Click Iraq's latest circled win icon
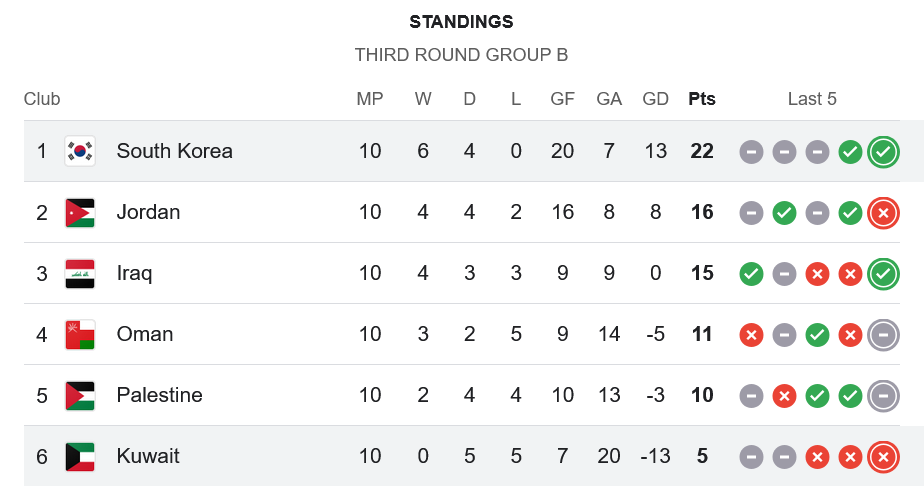924x504 pixels. click(x=883, y=274)
